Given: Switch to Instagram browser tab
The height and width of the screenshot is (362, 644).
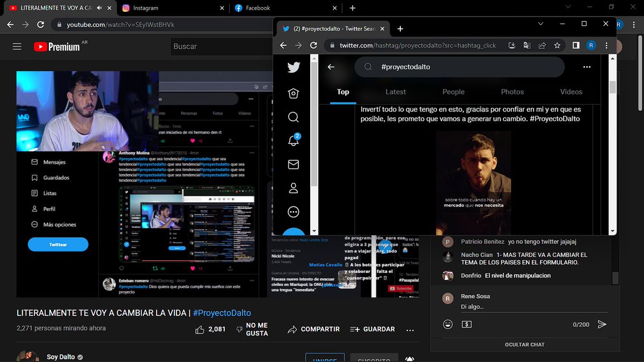Looking at the screenshot, I should [172, 8].
